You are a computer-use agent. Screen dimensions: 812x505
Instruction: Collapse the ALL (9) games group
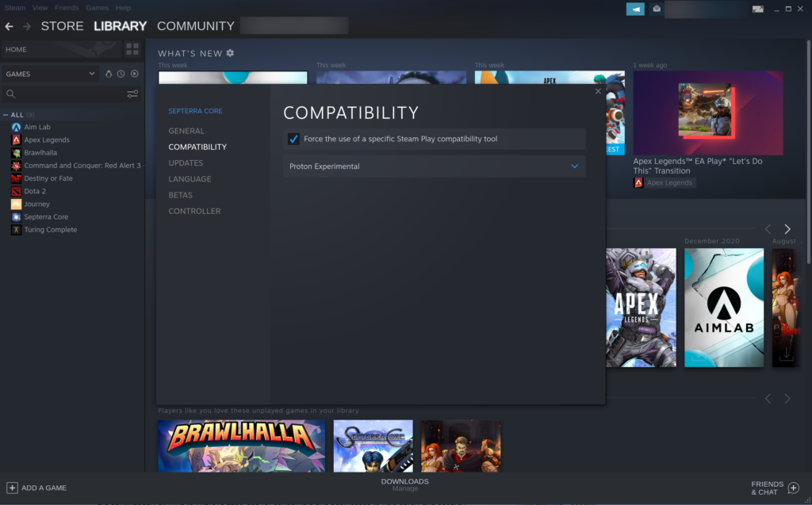[x=6, y=114]
